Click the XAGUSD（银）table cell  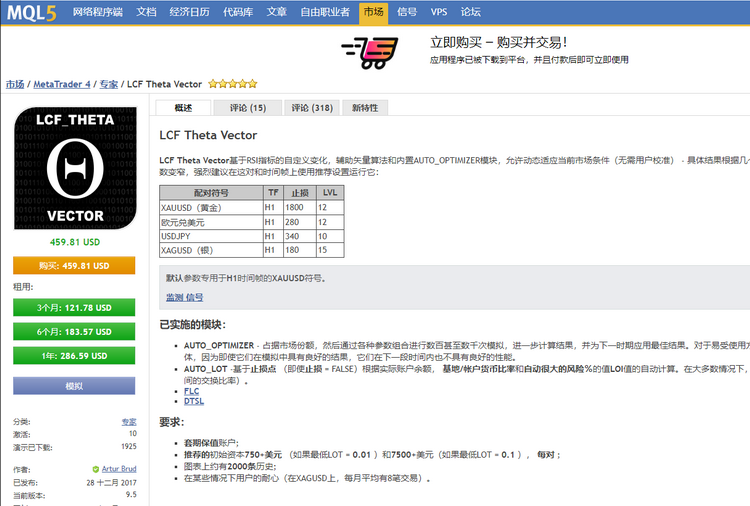pos(211,251)
